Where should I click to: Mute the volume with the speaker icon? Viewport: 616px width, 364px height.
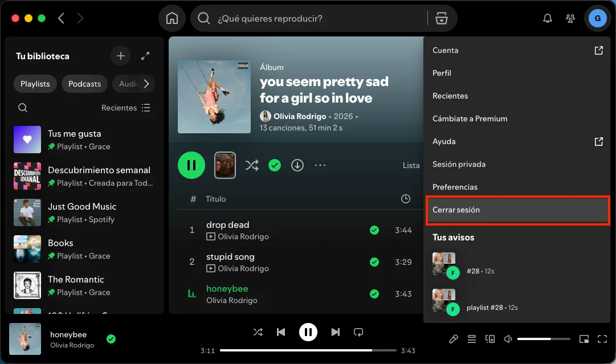click(x=508, y=339)
